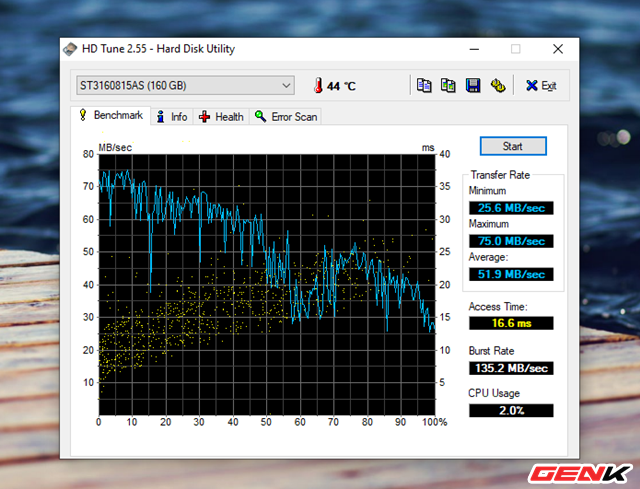Viewport: 640px width, 489px height.
Task: Click the HD Tune title bar app icon
Action: point(70,49)
